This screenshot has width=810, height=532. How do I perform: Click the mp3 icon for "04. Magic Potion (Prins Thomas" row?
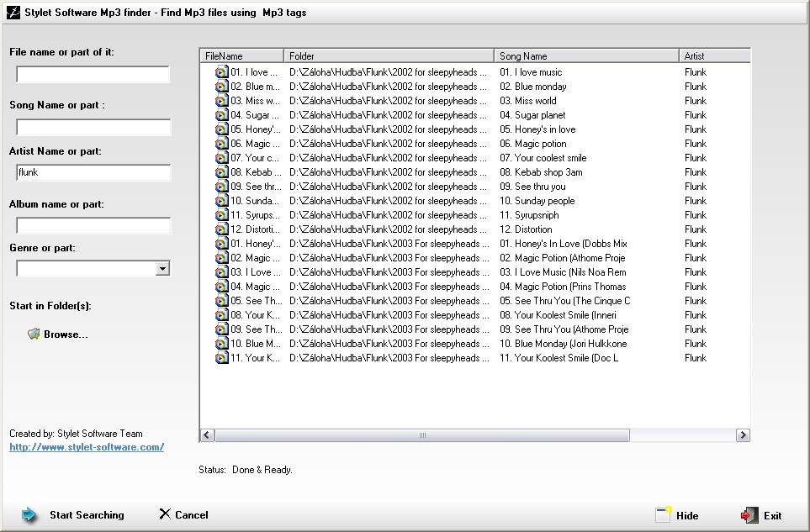tap(221, 287)
